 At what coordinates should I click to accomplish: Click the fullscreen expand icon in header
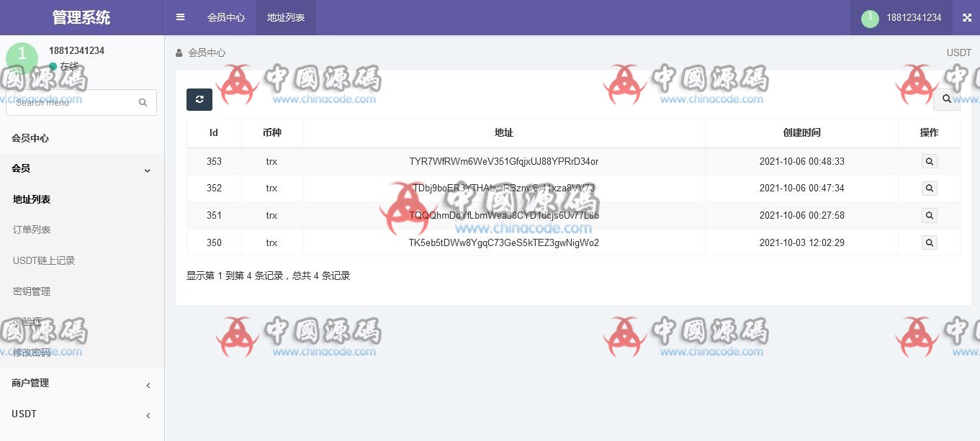coord(967,18)
